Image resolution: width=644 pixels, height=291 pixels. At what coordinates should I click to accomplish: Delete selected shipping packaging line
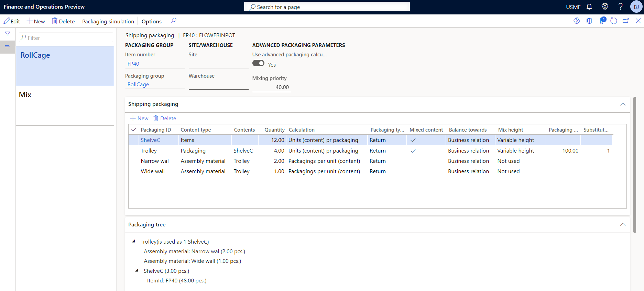click(165, 118)
